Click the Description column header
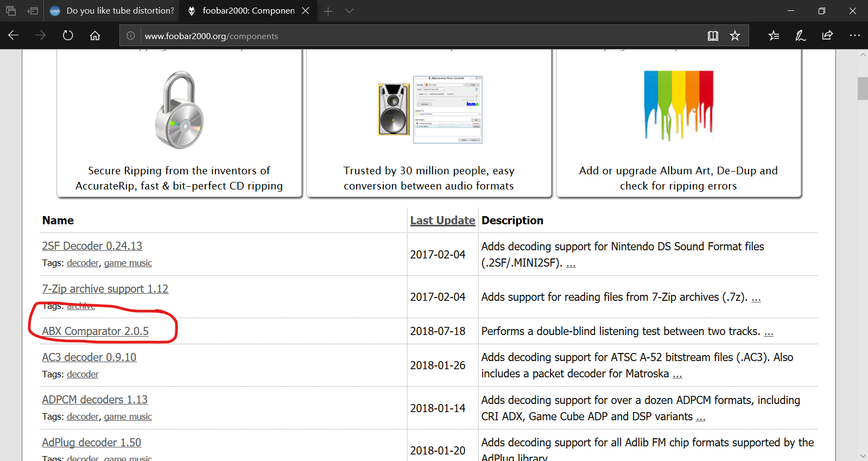Screen dimensions: 868x461 (512, 220)
